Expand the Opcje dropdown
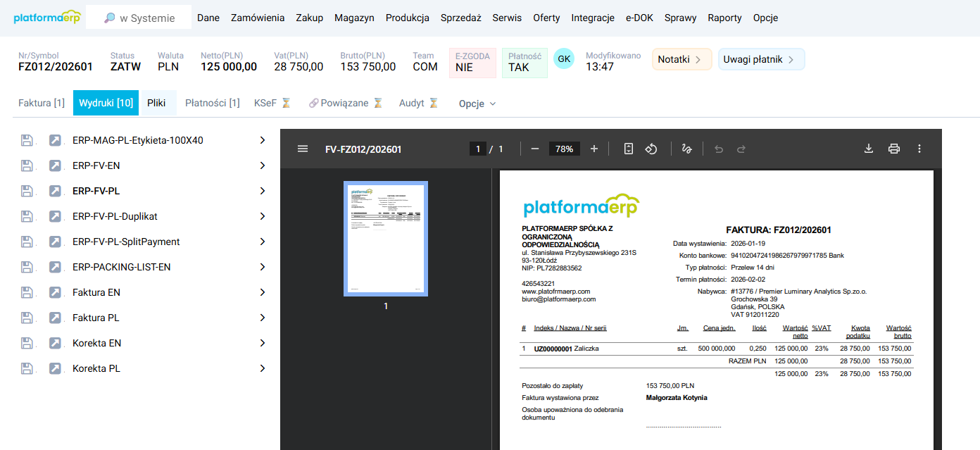980x450 pixels. tap(477, 103)
